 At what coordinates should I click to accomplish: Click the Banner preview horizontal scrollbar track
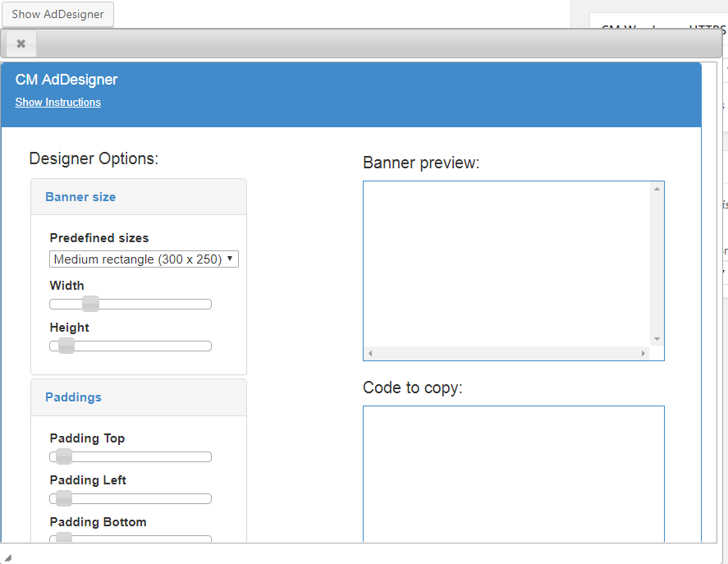(505, 354)
